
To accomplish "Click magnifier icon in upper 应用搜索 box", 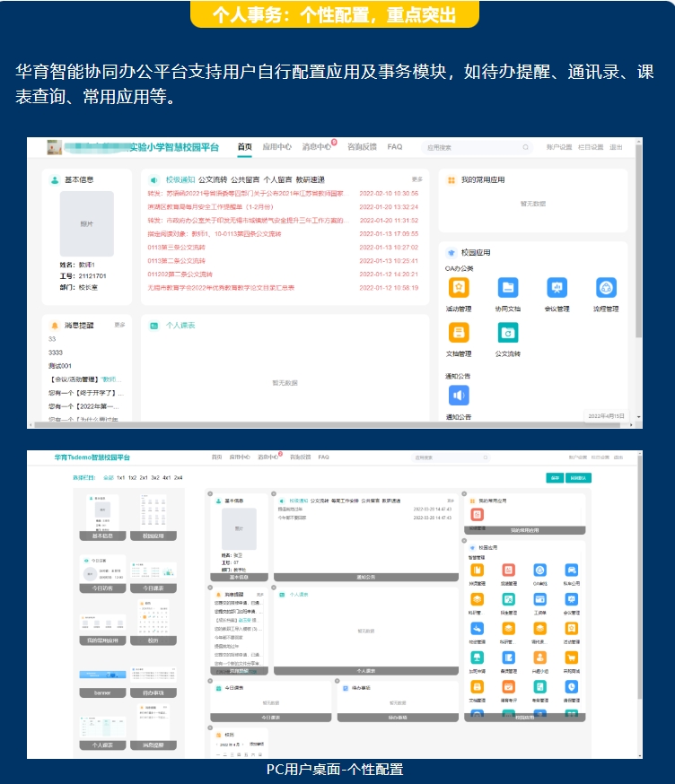I will [x=525, y=147].
